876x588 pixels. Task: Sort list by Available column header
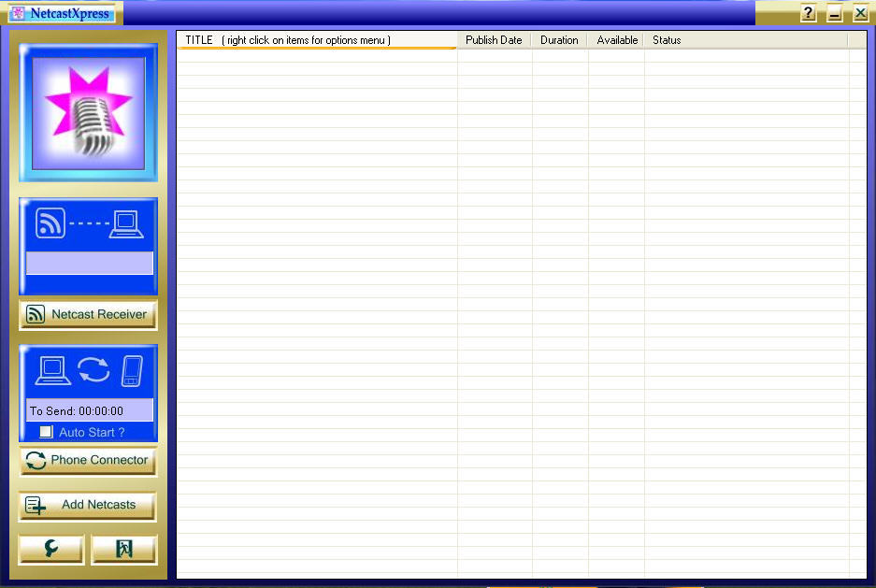point(616,40)
